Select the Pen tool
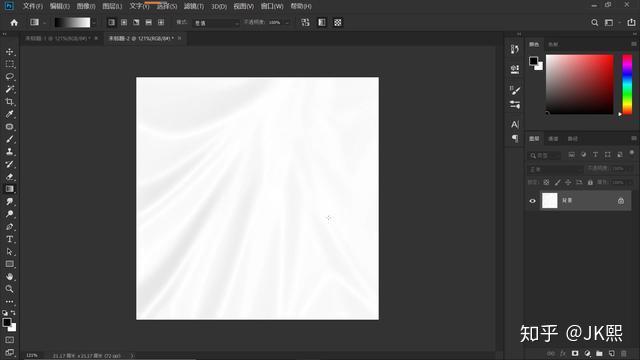 click(x=9, y=227)
